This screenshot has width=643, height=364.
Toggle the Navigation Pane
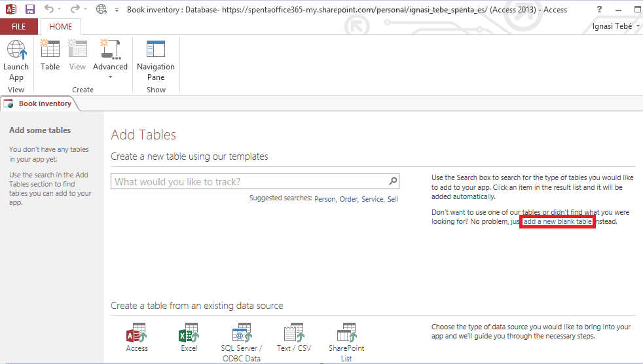(156, 61)
